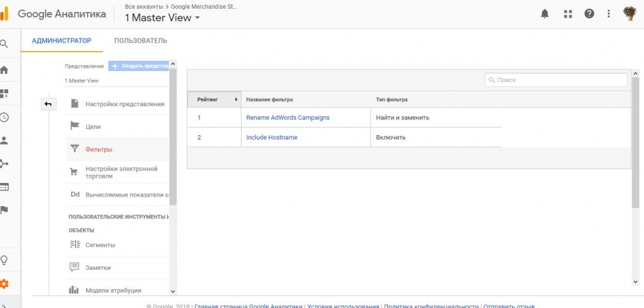Click the funnel icon next to Фильтры
The height and width of the screenshot is (308, 644).
(74, 149)
